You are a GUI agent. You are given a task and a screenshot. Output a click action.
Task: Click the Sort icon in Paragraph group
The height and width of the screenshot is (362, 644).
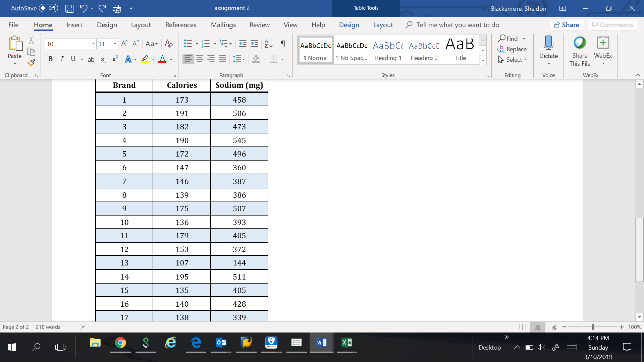(268, 44)
